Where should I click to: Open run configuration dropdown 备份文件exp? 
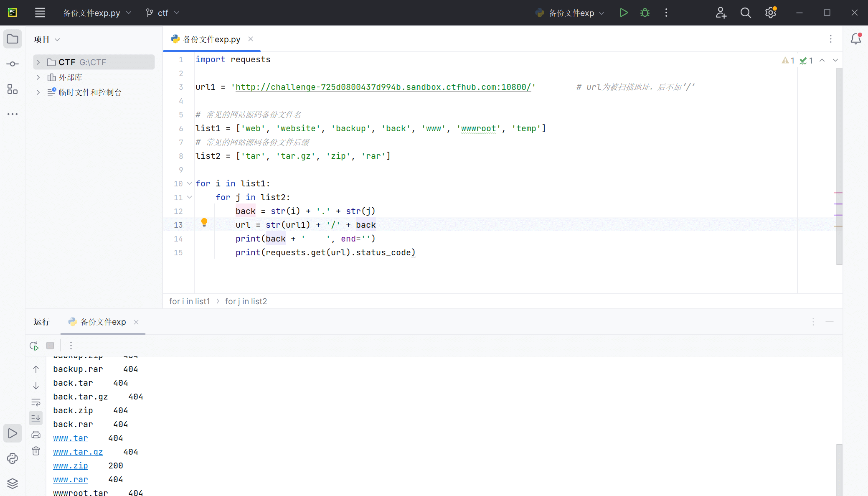(x=570, y=13)
